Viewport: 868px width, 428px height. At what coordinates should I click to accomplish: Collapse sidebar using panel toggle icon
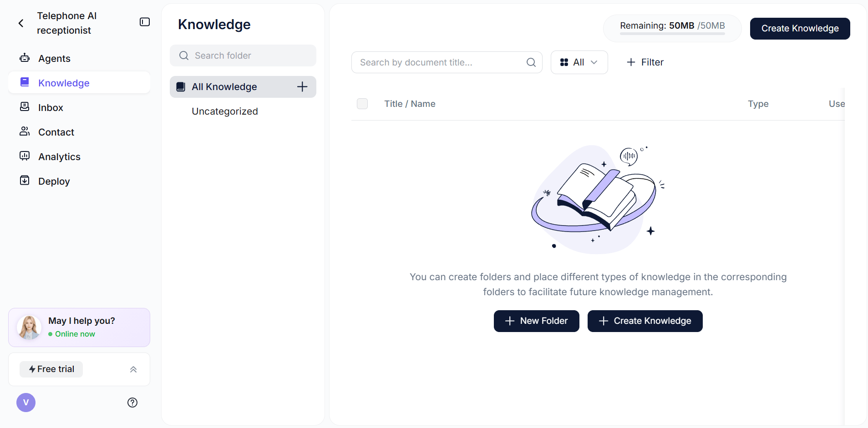[x=144, y=21]
